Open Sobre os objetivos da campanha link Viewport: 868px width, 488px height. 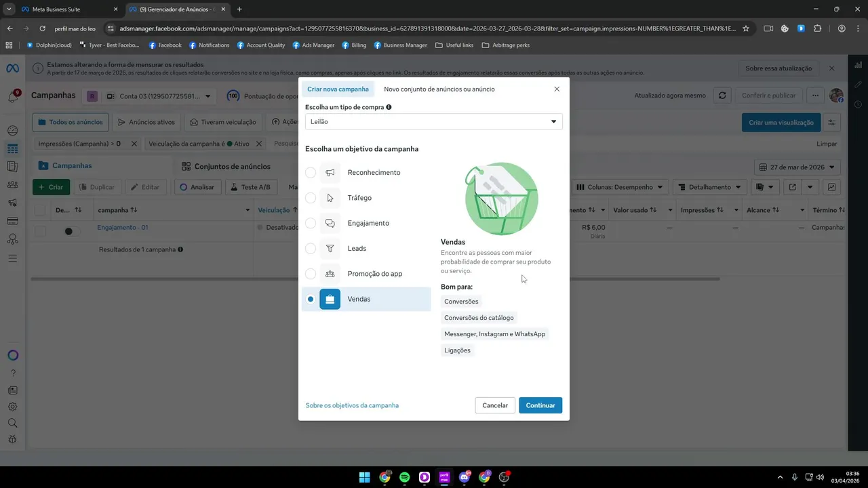(x=352, y=405)
